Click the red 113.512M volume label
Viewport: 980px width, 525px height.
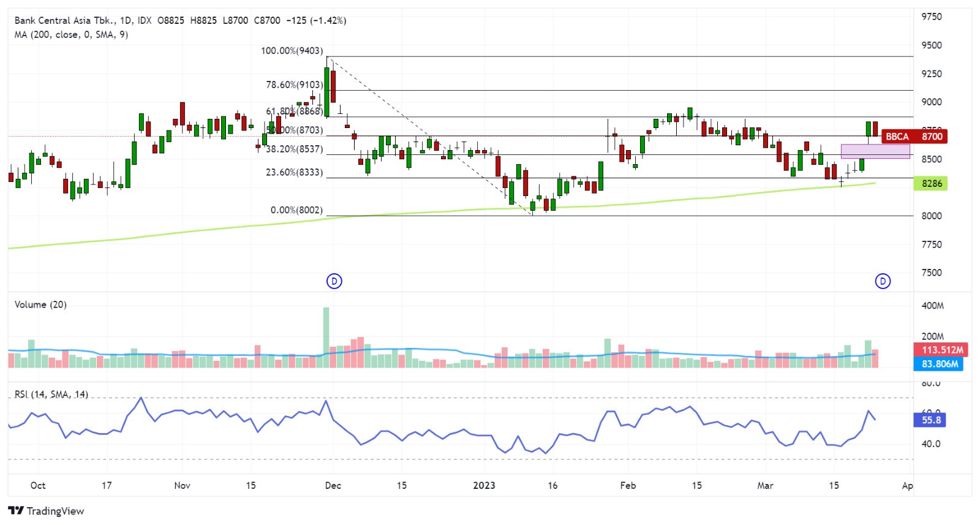pyautogui.click(x=941, y=350)
